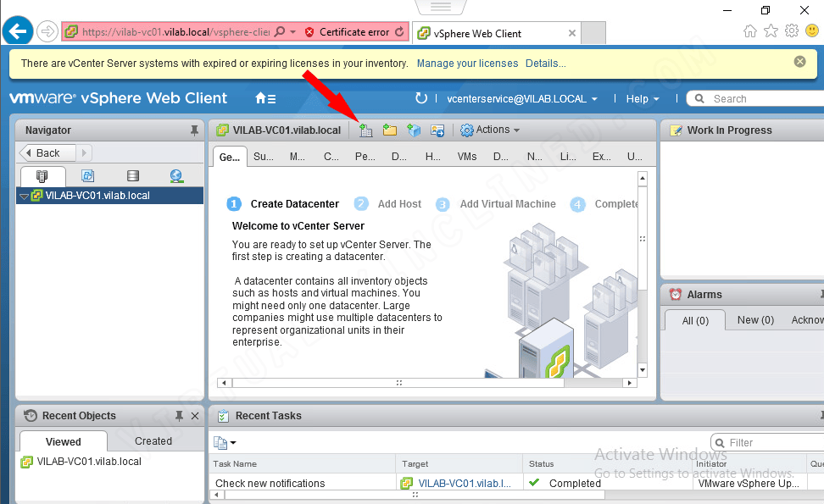This screenshot has height=504, width=824.
Task: Click the content pane scroll right arrow
Action: click(630, 383)
